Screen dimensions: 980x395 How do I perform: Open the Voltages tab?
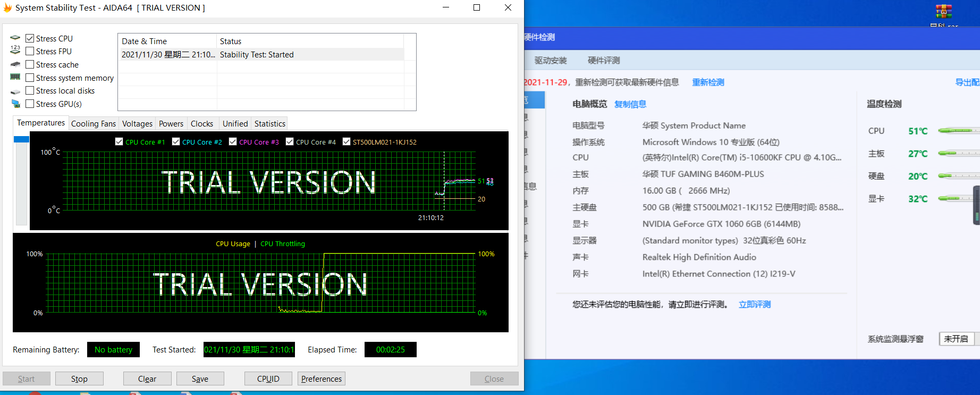pyautogui.click(x=137, y=123)
